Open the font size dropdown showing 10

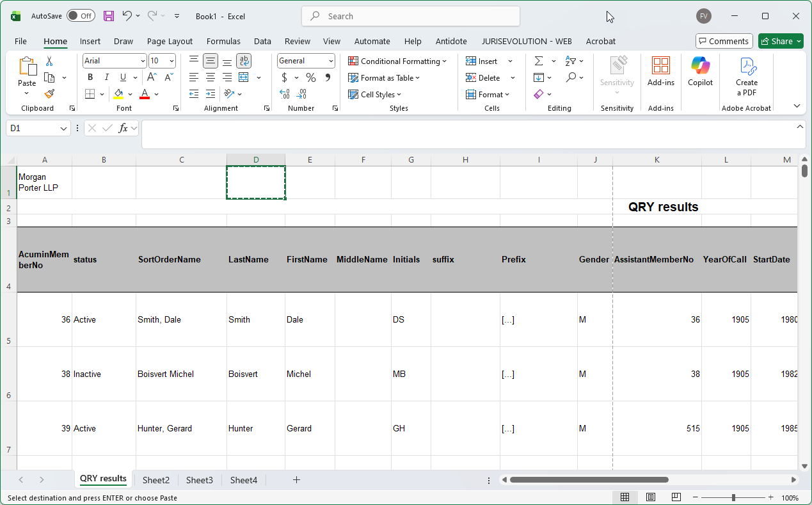click(171, 61)
